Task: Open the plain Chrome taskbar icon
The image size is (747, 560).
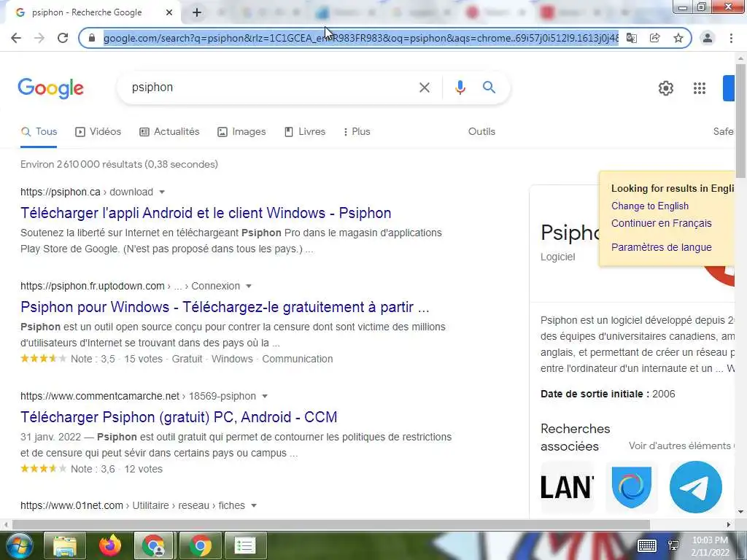Action: pos(201,545)
